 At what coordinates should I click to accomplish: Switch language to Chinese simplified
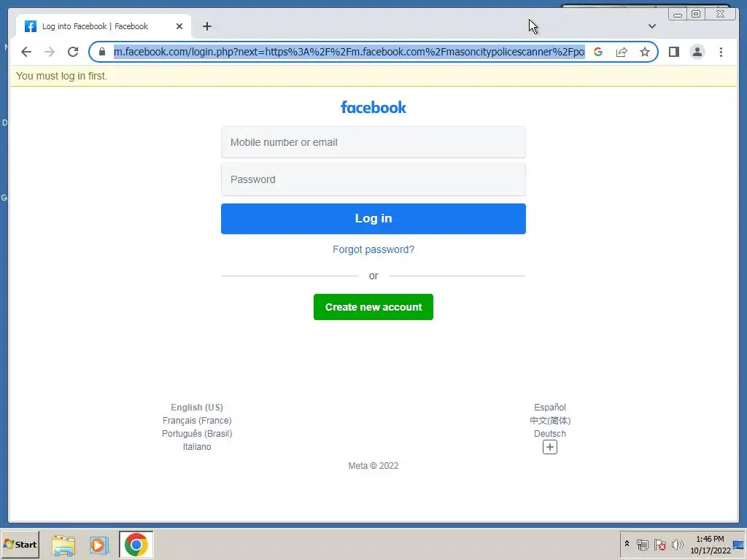coord(550,421)
